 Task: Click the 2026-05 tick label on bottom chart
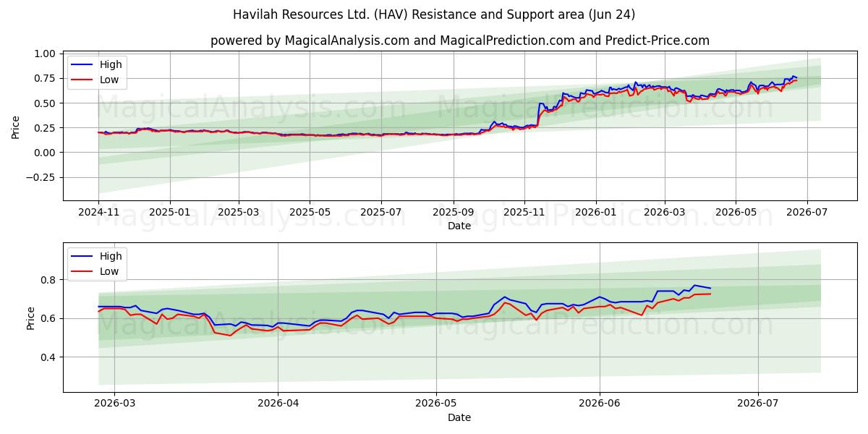[436, 404]
